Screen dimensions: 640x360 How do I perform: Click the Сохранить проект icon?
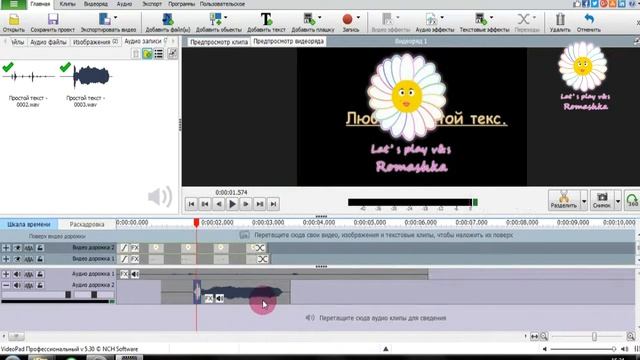(53, 19)
